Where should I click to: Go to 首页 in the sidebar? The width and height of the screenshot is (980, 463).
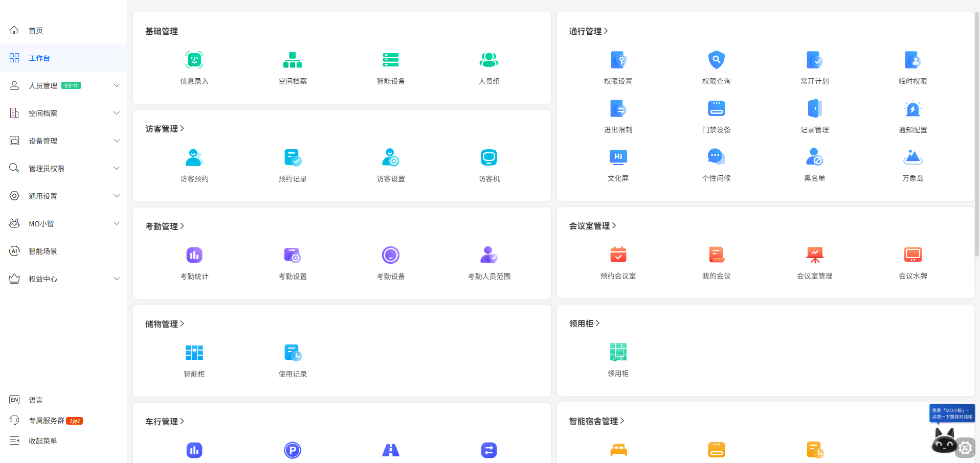(x=63, y=30)
